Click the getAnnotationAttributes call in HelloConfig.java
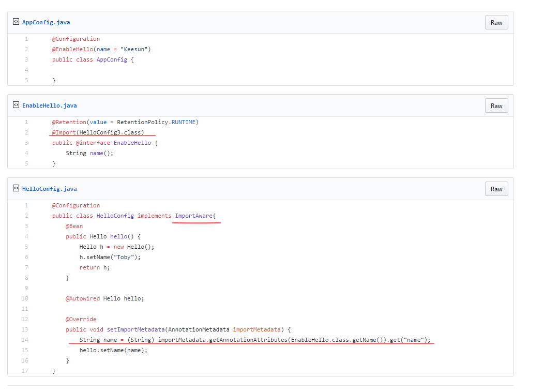Image resolution: width=559 pixels, height=392 pixels. tap(248, 340)
